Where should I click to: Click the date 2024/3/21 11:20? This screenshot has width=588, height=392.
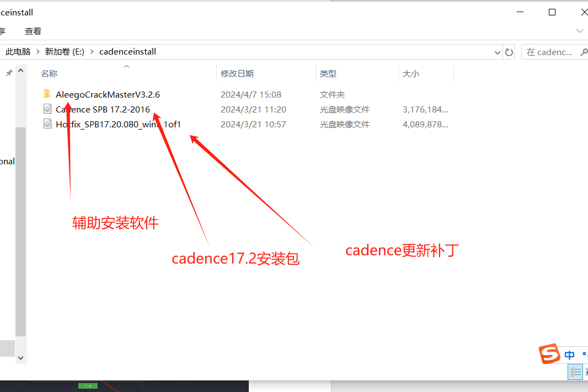[253, 109]
